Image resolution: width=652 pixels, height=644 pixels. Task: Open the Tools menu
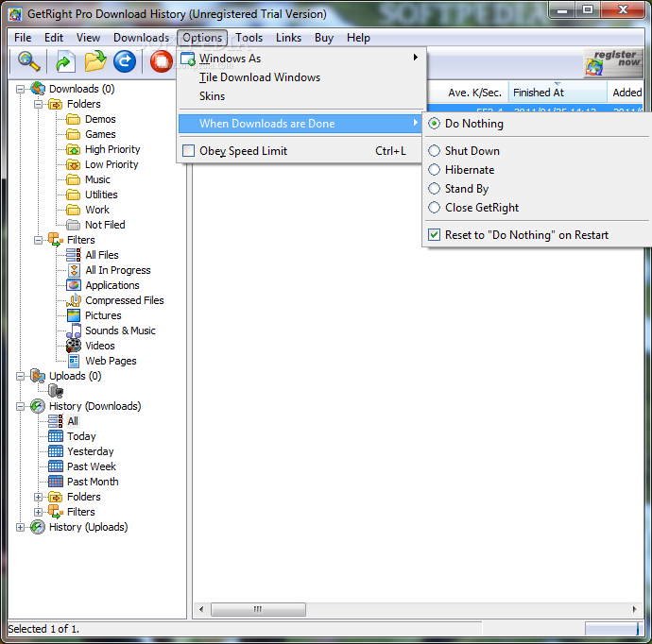[x=249, y=38]
